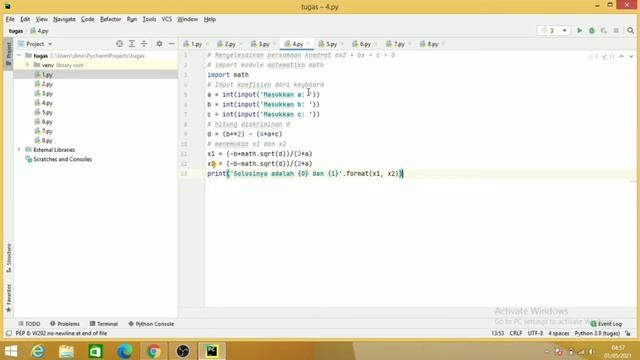This screenshot has width=640, height=360.
Task: Open Internet Explorer from taskbar
Action: (x=38, y=351)
